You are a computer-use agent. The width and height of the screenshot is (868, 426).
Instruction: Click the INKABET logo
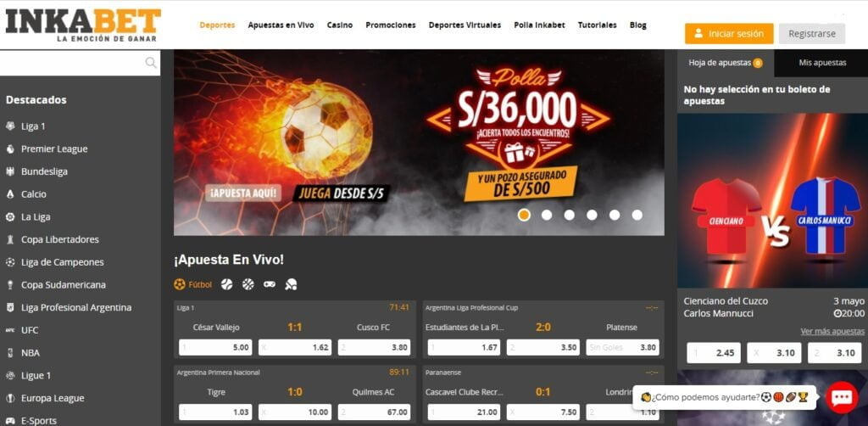[83, 25]
